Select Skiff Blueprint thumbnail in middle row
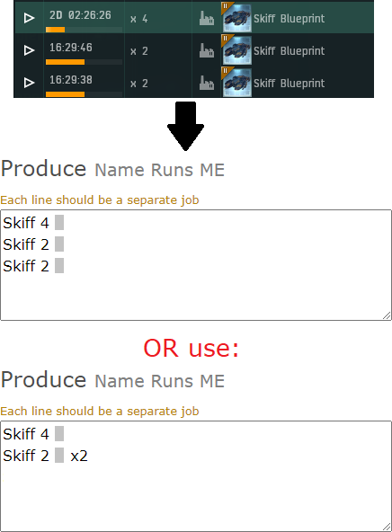The width and height of the screenshot is (392, 532). (236, 50)
